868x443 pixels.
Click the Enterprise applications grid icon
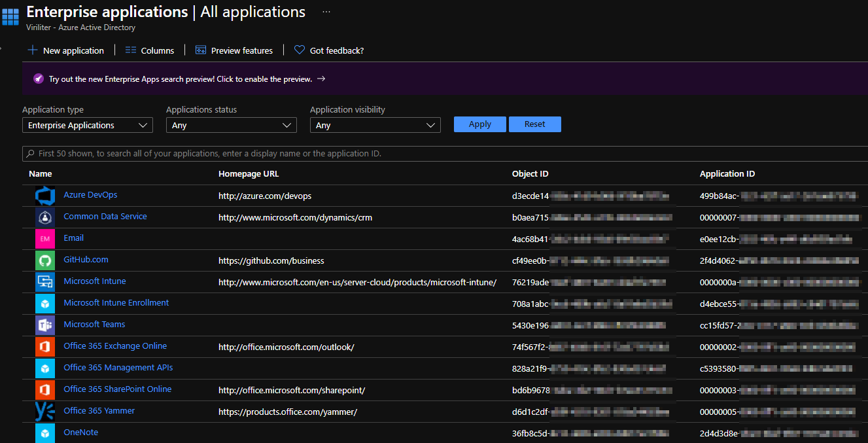(x=10, y=16)
